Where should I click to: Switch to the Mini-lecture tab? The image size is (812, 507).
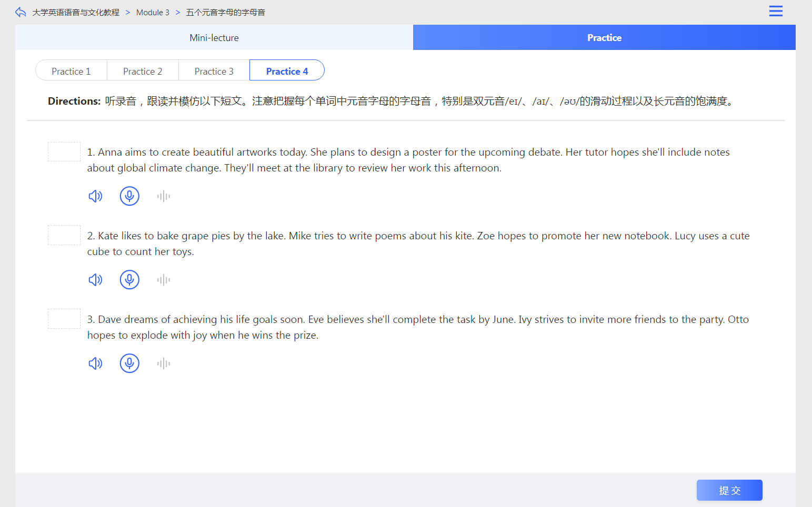(214, 38)
